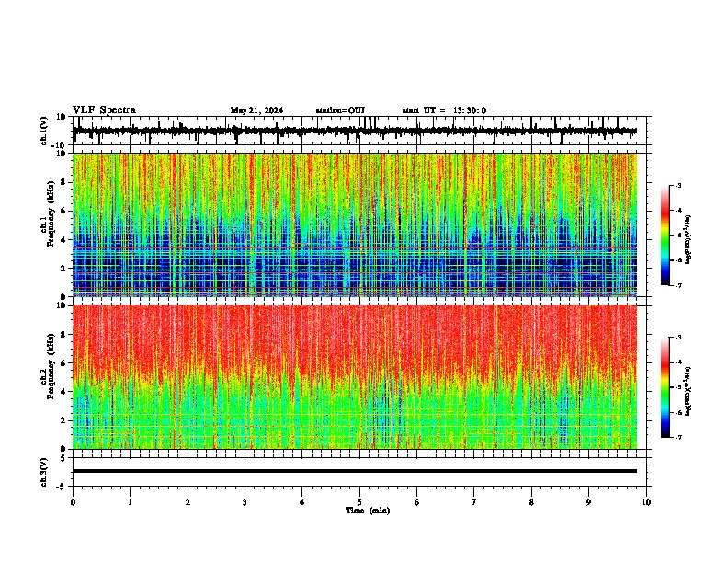Click time axis tick label 5

359,502
